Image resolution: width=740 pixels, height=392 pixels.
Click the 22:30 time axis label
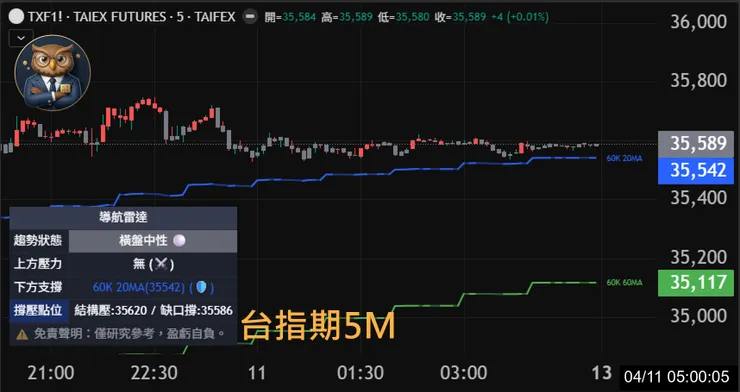[x=154, y=374]
